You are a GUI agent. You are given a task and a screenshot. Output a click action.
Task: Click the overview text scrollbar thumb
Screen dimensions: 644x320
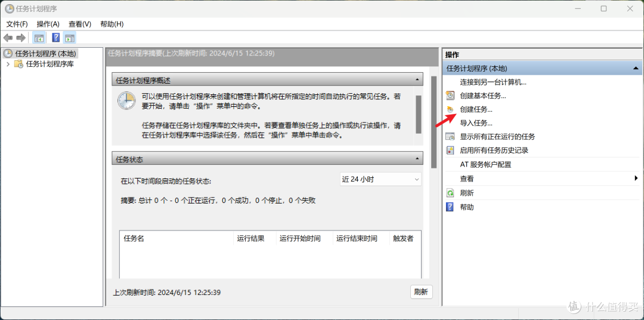click(x=419, y=115)
